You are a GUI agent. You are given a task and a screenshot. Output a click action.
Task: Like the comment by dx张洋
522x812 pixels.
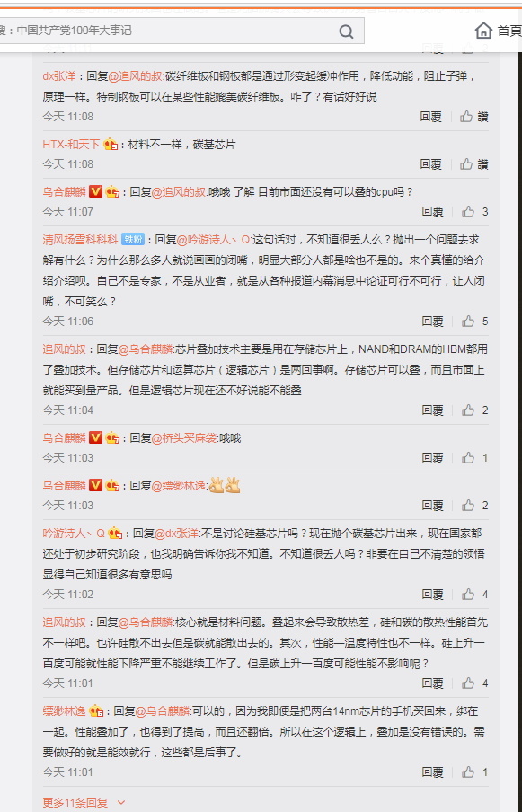466,117
